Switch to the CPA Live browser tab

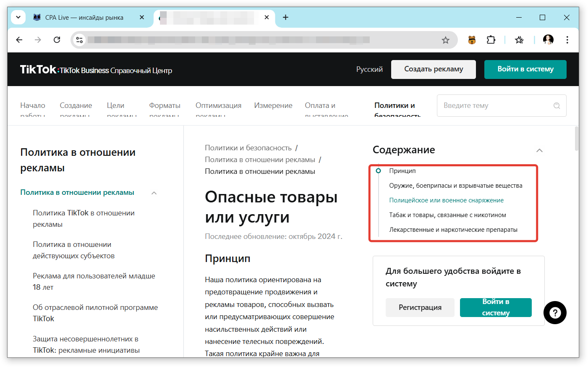[x=84, y=18]
